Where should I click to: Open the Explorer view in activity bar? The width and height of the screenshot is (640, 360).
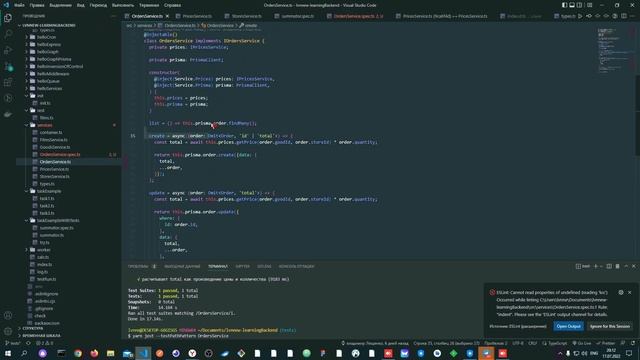coord(8,18)
